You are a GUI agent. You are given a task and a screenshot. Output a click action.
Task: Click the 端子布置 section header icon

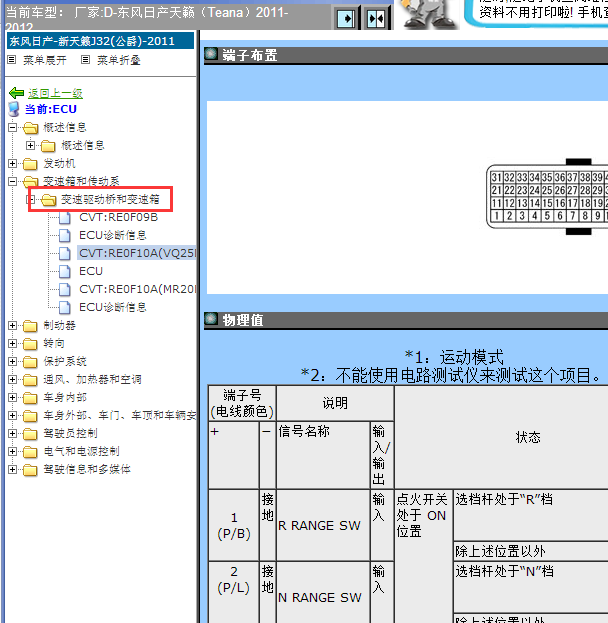(211, 54)
